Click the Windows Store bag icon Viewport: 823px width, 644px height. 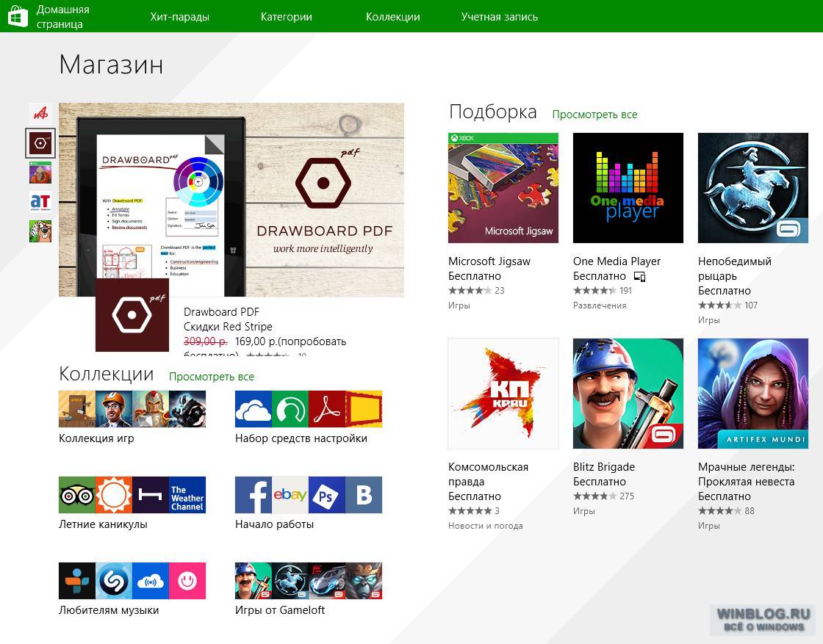tap(18, 16)
